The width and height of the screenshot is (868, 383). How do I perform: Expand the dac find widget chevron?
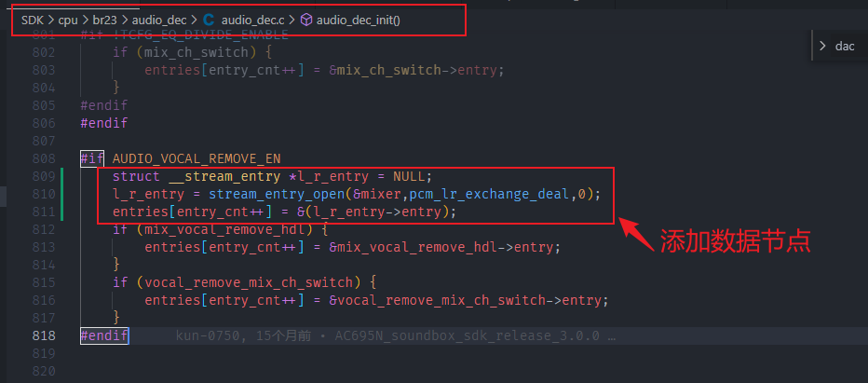tap(822, 46)
